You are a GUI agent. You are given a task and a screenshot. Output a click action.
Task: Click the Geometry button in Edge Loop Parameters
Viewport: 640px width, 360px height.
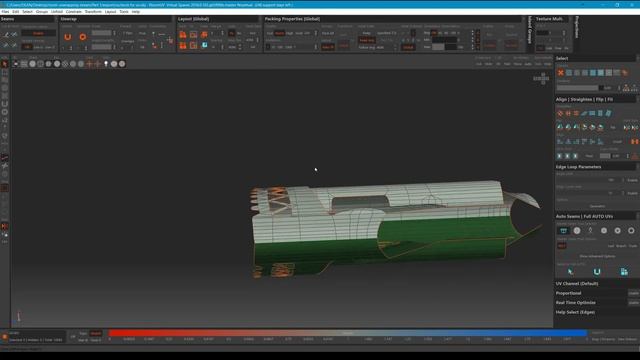[x=597, y=206]
